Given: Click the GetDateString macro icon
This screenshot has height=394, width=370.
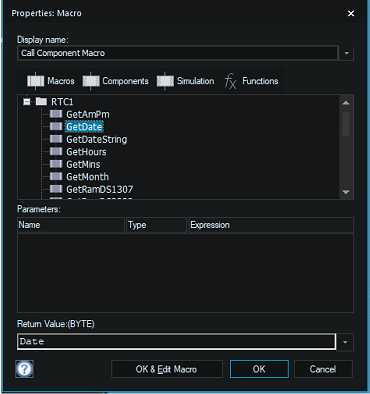Looking at the screenshot, I should pyautogui.click(x=56, y=139).
